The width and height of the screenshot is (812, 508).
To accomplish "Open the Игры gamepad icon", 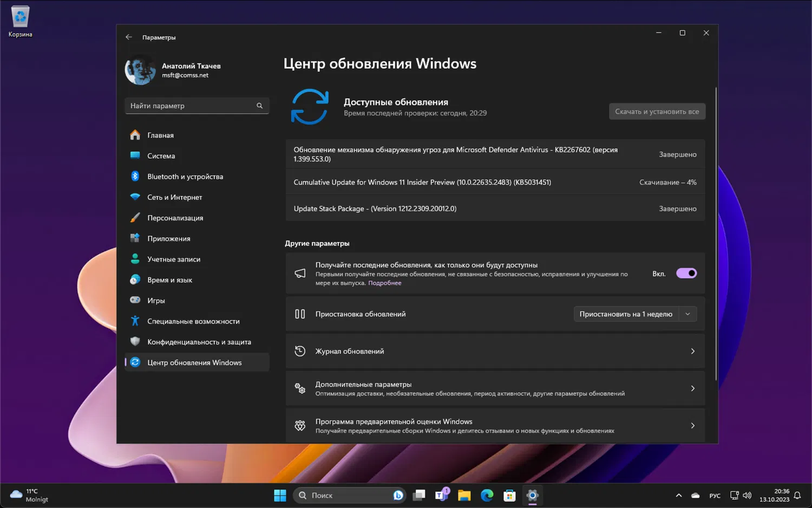I will tap(135, 300).
